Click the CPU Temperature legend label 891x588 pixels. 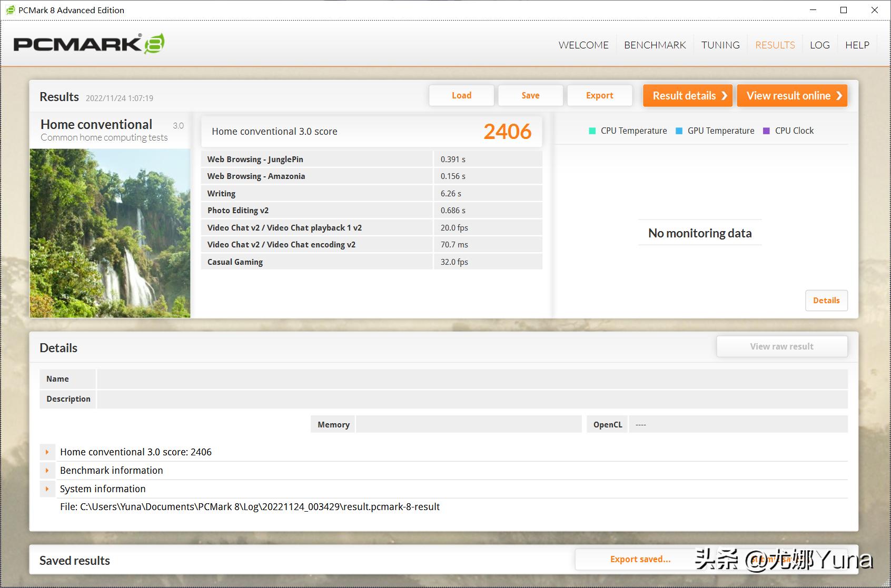[633, 131]
